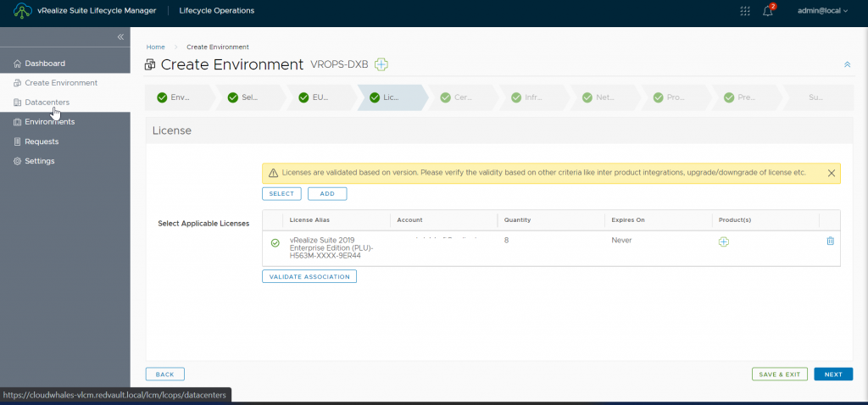Click the green check status icon in license row
This screenshot has height=405, width=868.
click(275, 243)
